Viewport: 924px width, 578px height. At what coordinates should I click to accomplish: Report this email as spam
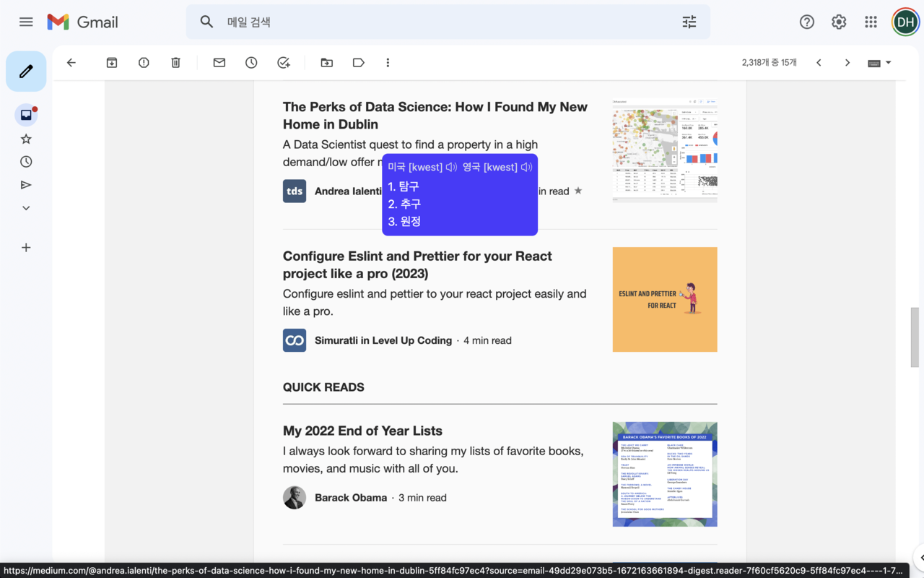coord(144,63)
